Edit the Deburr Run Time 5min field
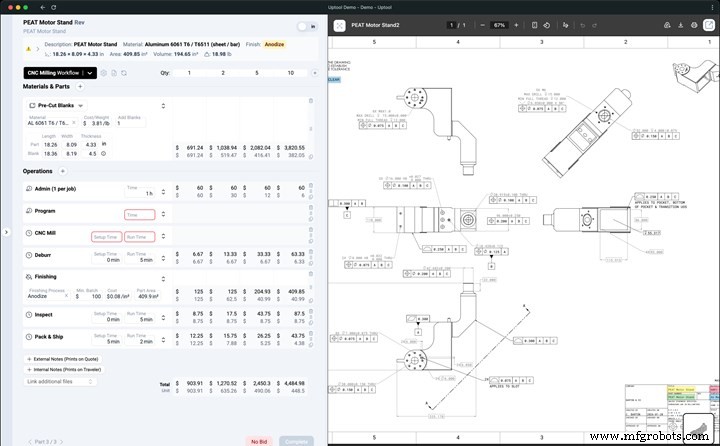This screenshot has width=720, height=446. tap(140, 260)
